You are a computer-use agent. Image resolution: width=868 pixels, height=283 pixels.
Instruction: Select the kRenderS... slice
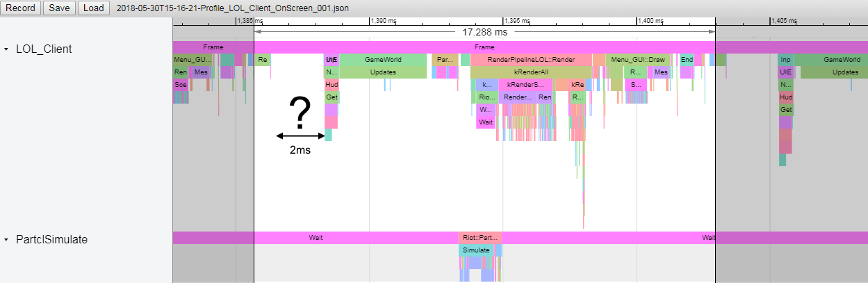[525, 85]
